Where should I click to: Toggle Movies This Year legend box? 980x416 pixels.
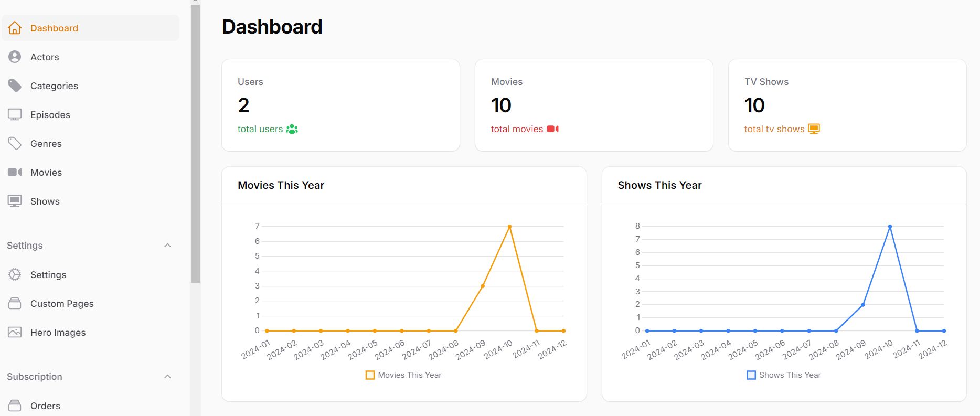[x=370, y=375]
